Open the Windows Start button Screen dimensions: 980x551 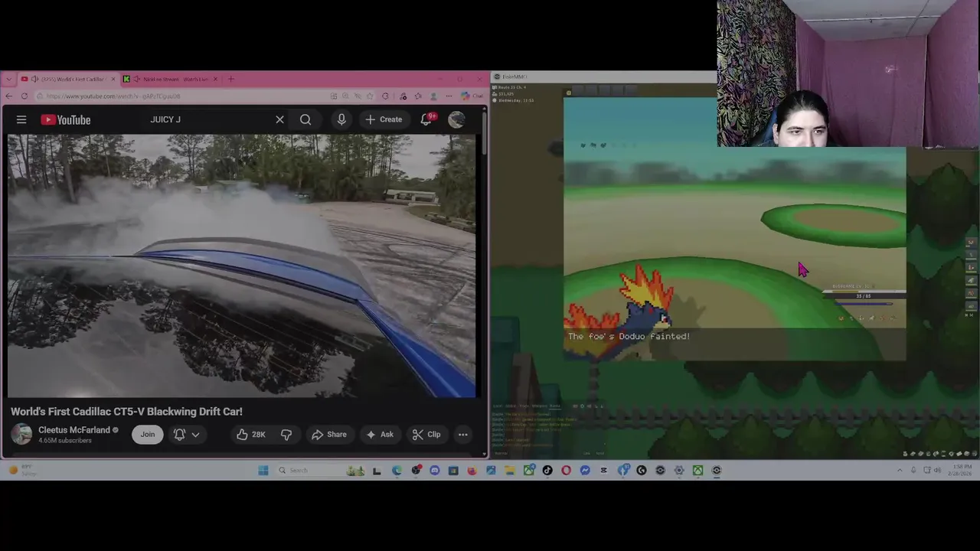pyautogui.click(x=263, y=471)
